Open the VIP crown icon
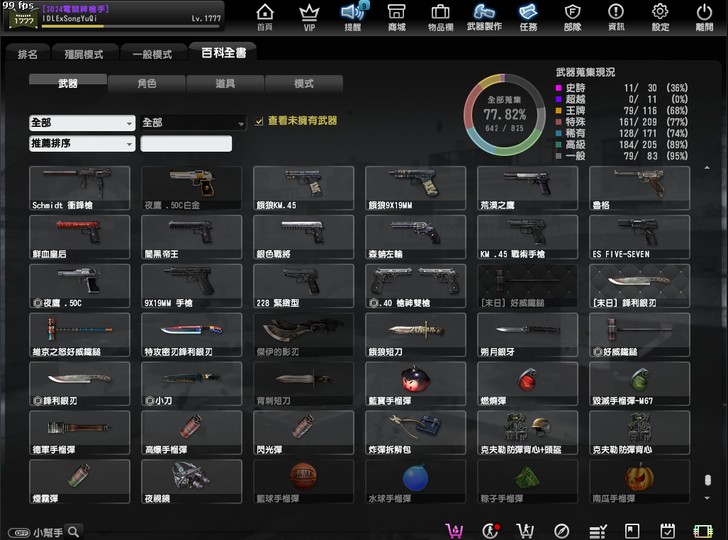This screenshot has height=540, width=728. pos(309,17)
